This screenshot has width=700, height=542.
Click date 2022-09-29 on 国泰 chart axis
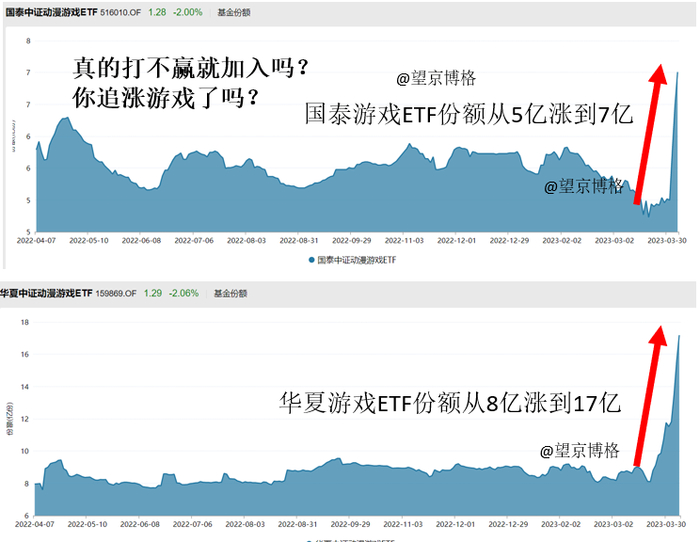click(x=351, y=241)
